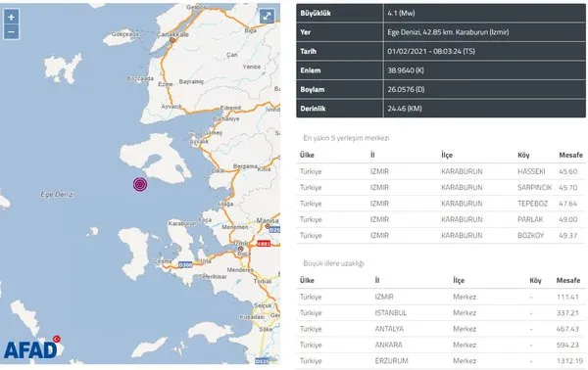Click the Merkez cell in ANKARA row
The width and height of the screenshot is (588, 370).
tap(465, 345)
